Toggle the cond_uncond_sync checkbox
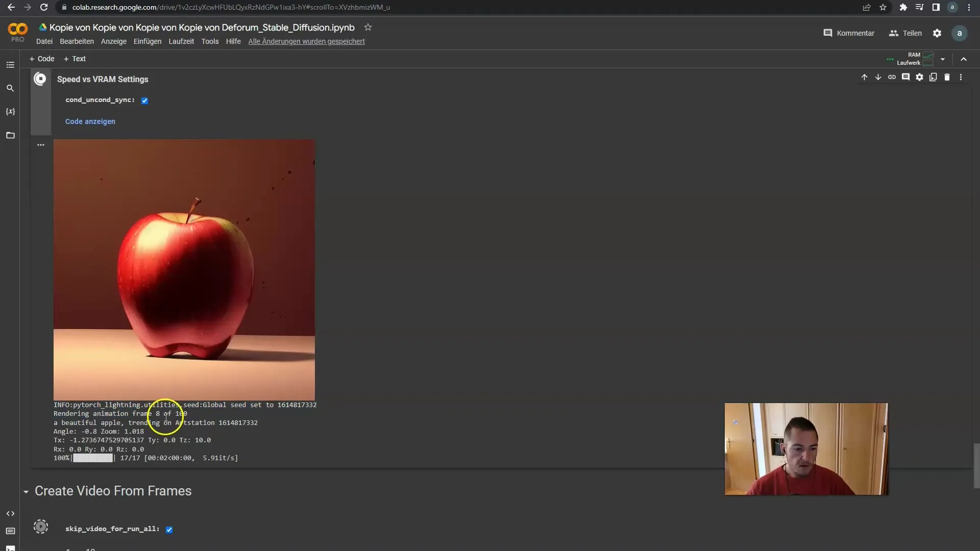This screenshot has width=980, height=551. [145, 101]
